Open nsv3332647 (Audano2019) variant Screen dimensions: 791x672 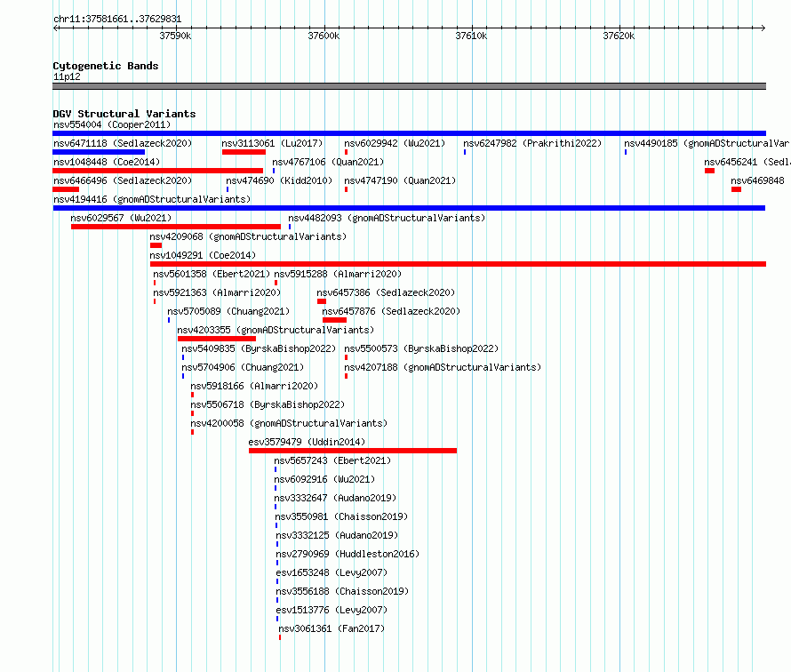(335, 498)
